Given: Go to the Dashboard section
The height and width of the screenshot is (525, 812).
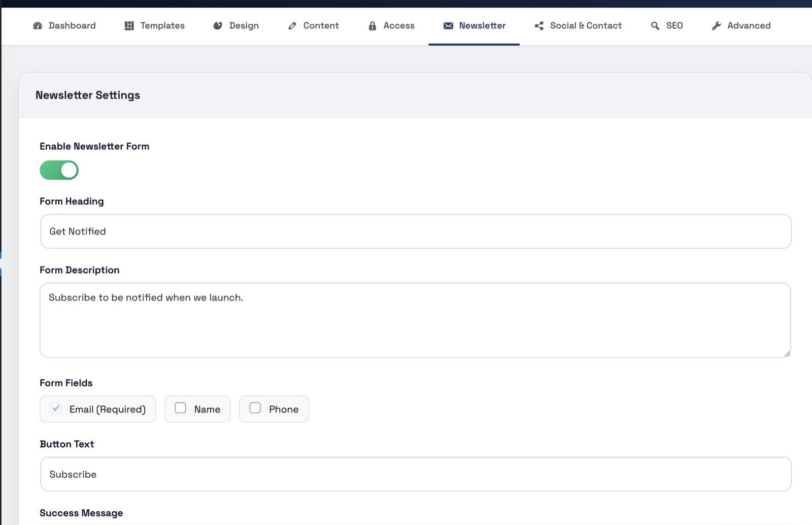Looking at the screenshot, I should [64, 25].
